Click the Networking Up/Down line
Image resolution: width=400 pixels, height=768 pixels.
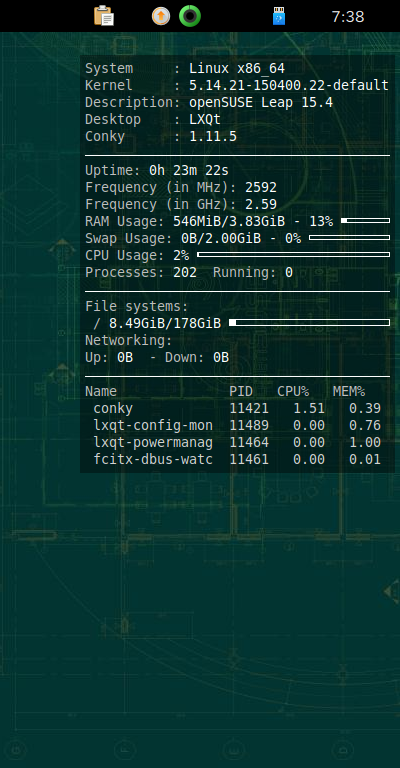pyautogui.click(x=157, y=358)
